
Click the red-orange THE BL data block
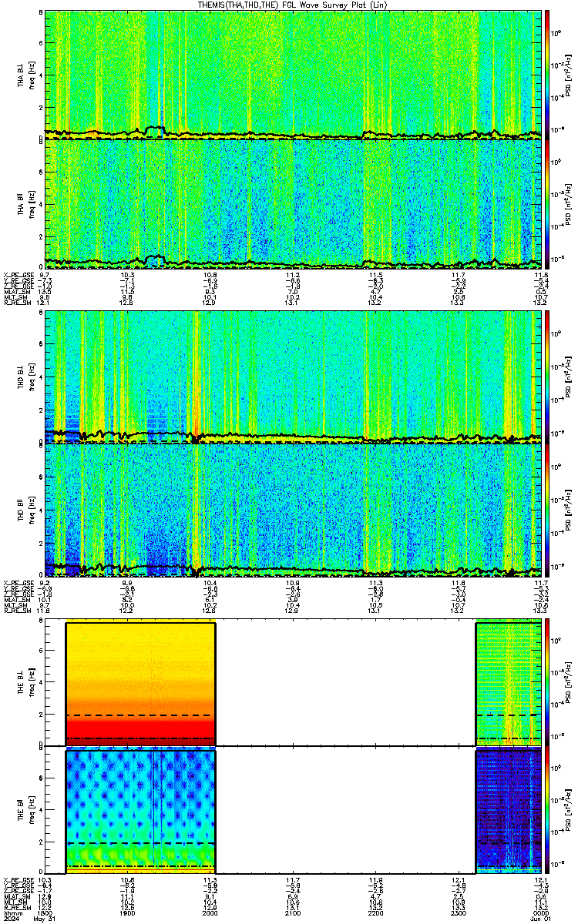[x=140, y=684]
